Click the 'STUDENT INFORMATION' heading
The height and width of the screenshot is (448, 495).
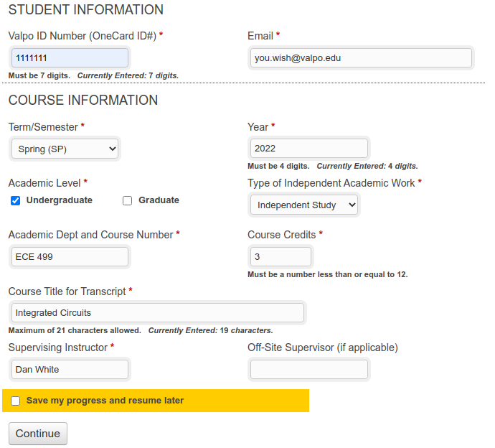coord(86,10)
